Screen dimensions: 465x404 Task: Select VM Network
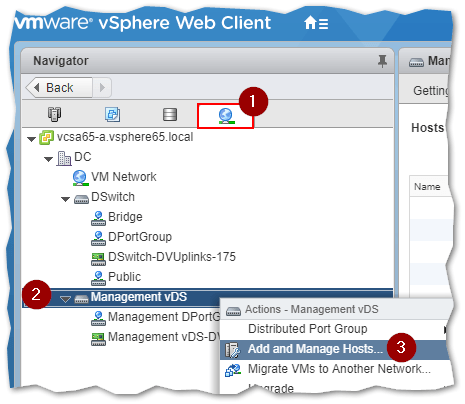tap(124, 177)
